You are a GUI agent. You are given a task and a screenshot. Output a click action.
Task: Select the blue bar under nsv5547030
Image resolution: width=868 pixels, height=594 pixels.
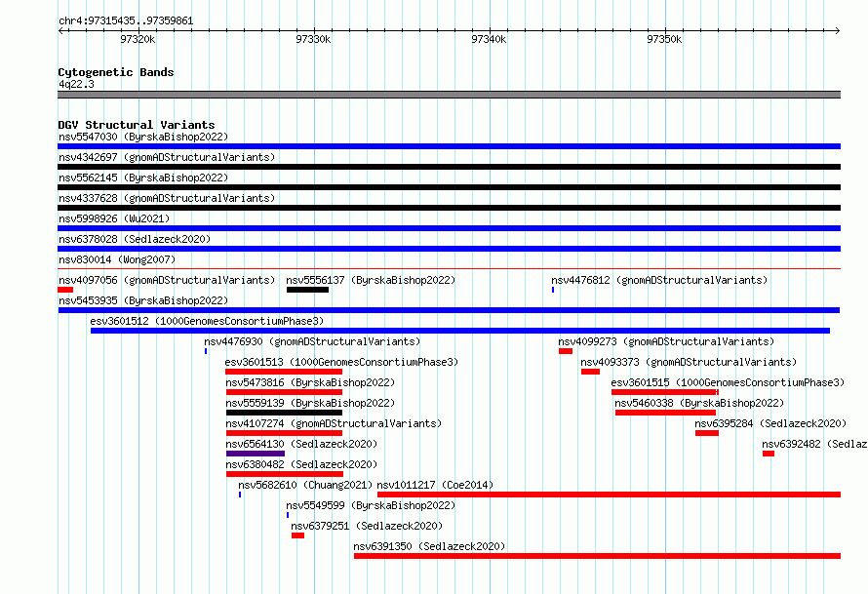point(449,146)
